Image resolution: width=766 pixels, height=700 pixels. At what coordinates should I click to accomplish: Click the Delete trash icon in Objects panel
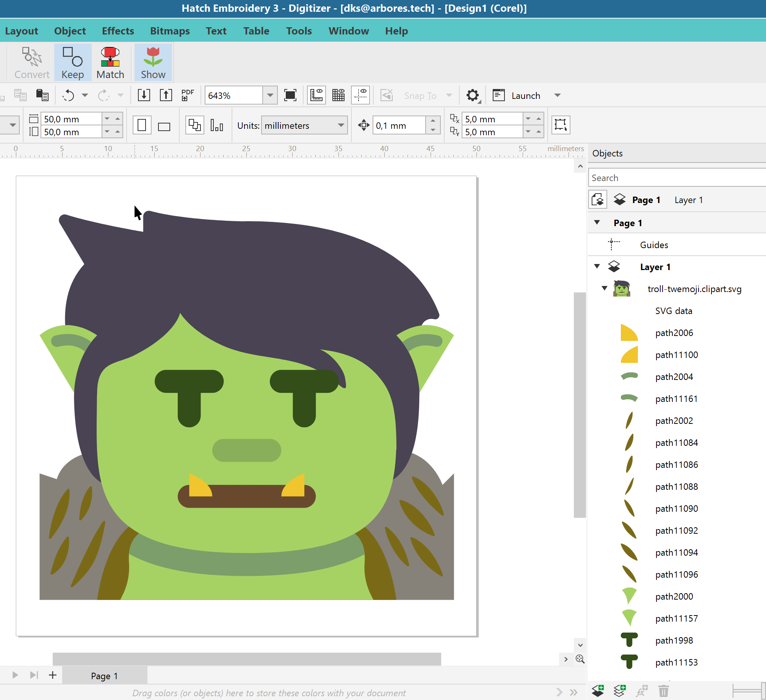coord(663,691)
